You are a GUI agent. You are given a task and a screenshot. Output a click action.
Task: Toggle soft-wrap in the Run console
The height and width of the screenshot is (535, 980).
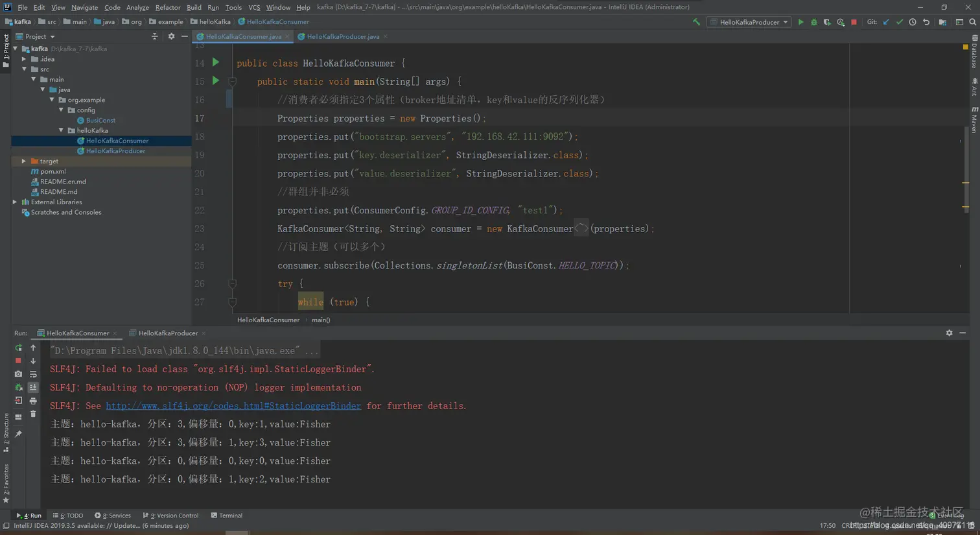click(x=33, y=374)
